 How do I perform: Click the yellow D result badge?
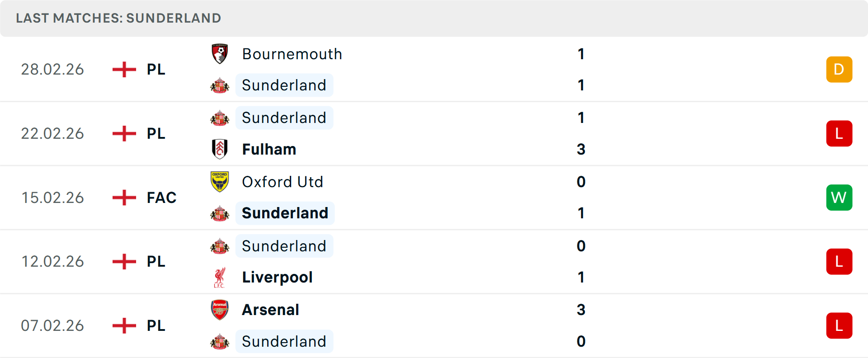pyautogui.click(x=839, y=69)
